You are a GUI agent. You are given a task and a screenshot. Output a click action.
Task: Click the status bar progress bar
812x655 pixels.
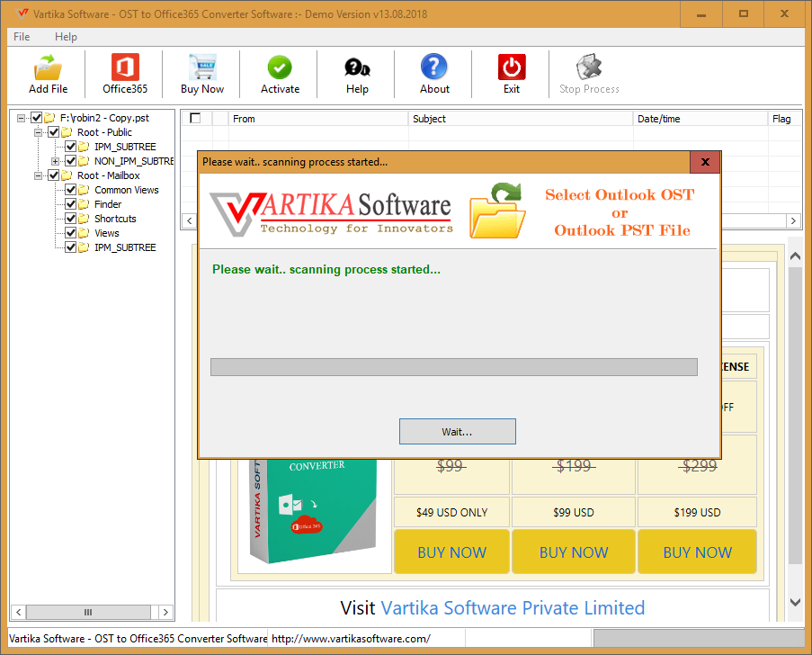699,639
